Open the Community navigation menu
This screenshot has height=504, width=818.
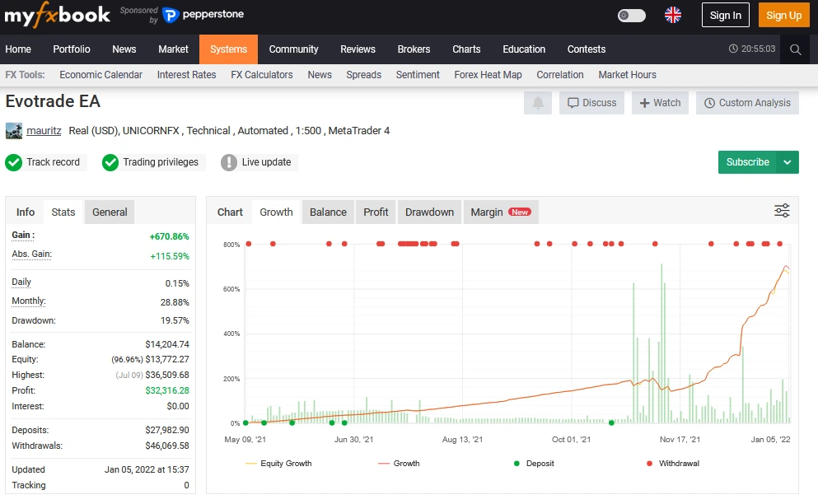click(293, 49)
